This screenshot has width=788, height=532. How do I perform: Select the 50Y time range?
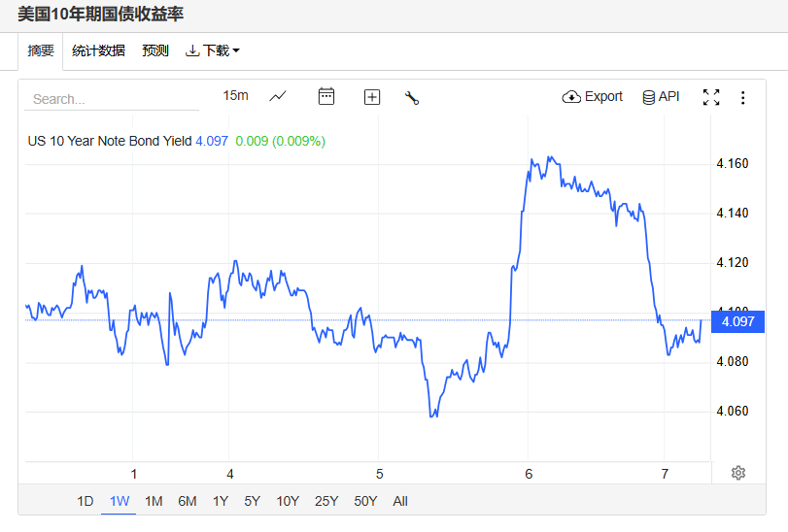tap(365, 501)
